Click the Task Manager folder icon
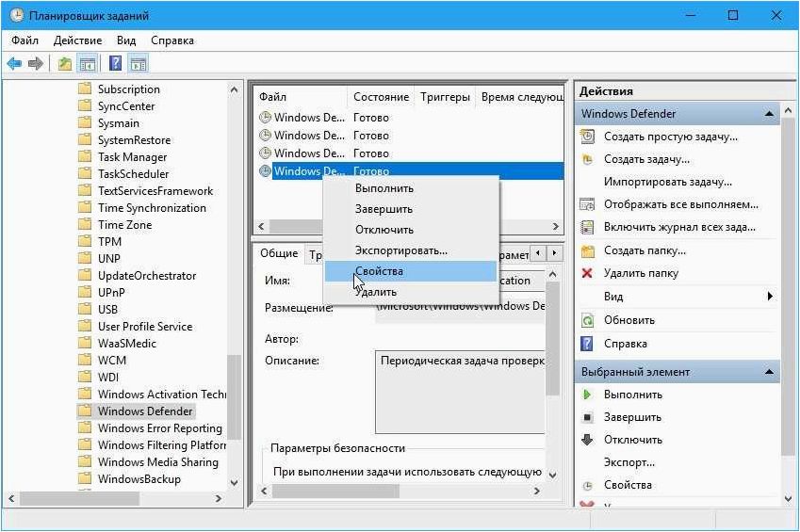The width and height of the screenshot is (800, 532). (85, 156)
